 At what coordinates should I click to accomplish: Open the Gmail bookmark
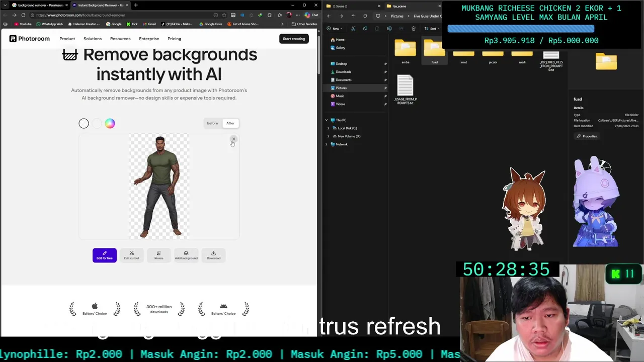click(149, 24)
